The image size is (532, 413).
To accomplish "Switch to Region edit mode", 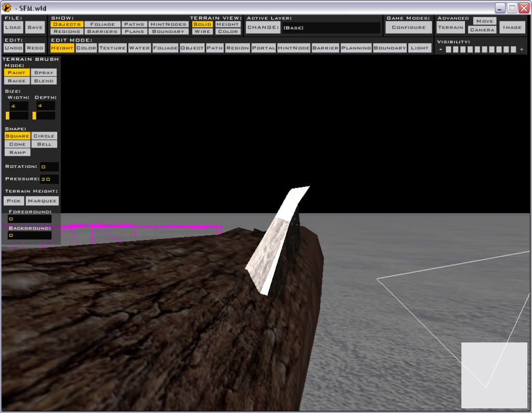I will tap(237, 48).
